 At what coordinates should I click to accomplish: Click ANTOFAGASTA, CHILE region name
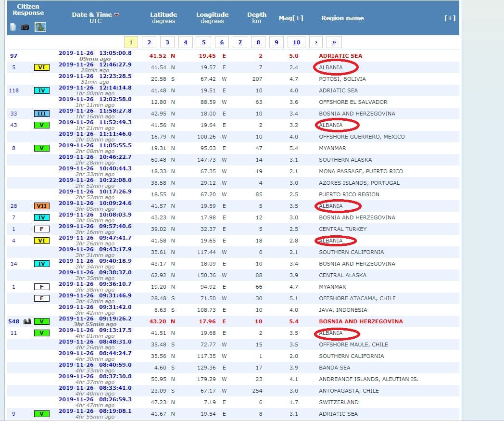pyautogui.click(x=349, y=391)
